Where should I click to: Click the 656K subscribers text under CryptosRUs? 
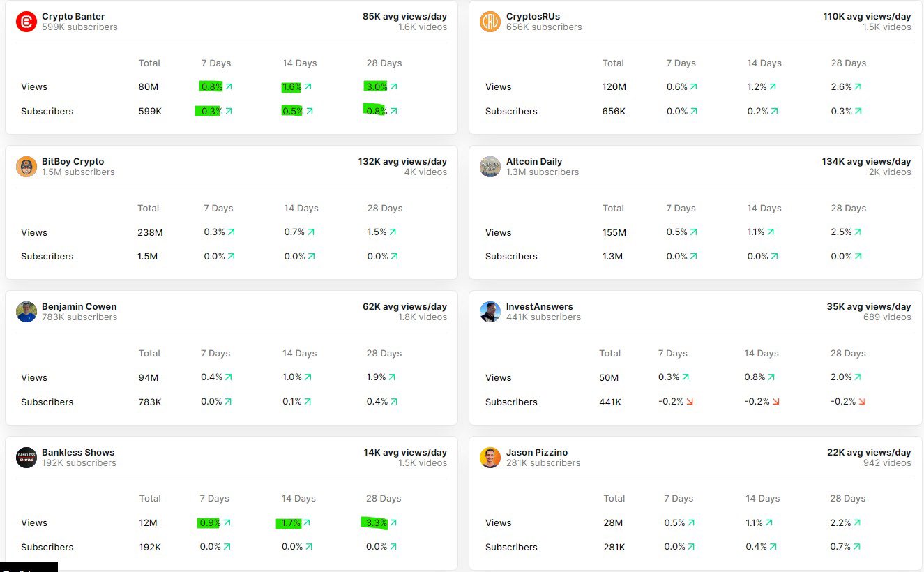point(544,27)
